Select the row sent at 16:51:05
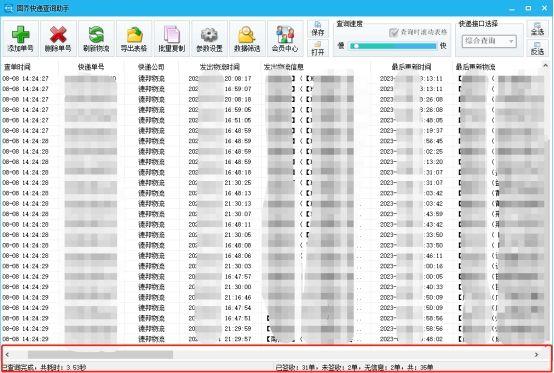The image size is (554, 373). 272,120
